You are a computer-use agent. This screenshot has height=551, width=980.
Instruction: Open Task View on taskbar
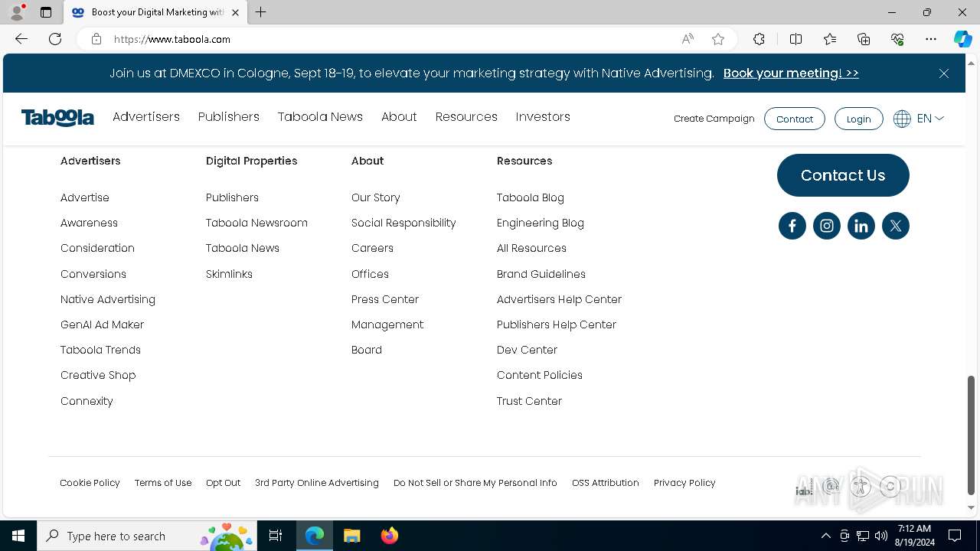pos(276,536)
